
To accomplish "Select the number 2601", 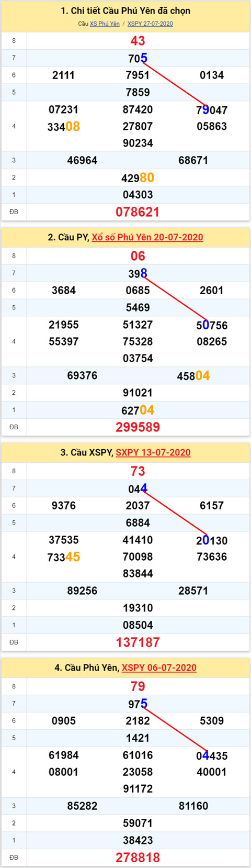I will [212, 291].
